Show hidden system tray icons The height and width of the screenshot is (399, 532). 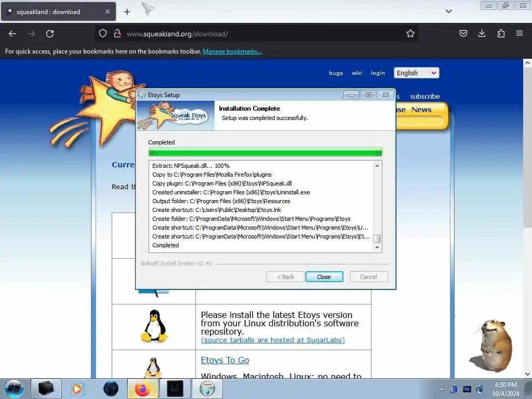[442, 389]
